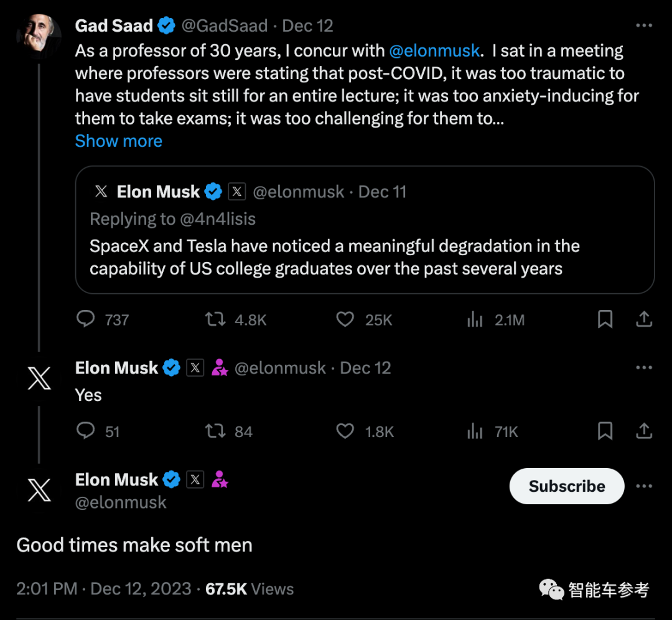Share Gad Saad's tweet
The height and width of the screenshot is (620, 672).
tap(644, 319)
